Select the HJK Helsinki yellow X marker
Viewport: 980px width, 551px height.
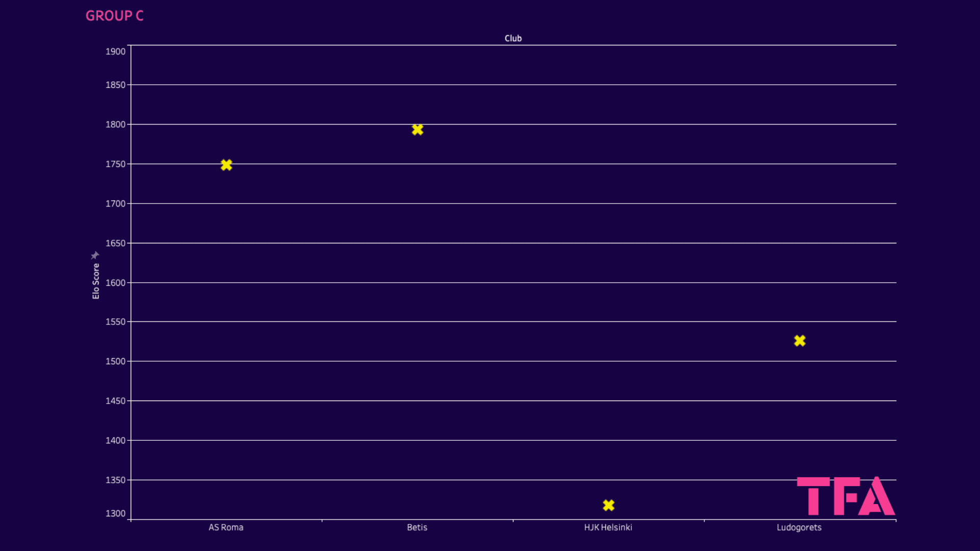tap(608, 505)
